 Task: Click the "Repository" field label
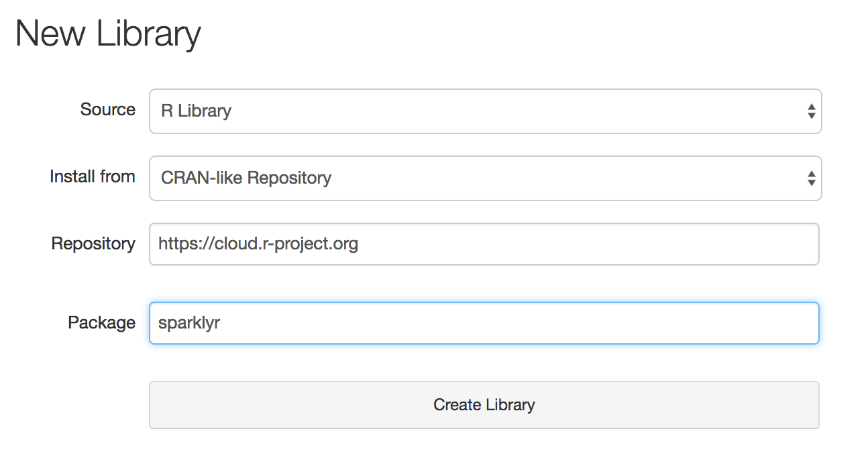[93, 244]
